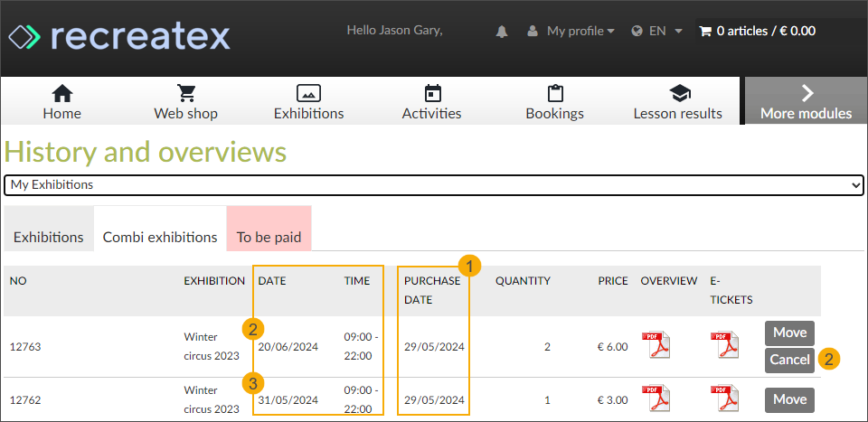Click Move for order 12762
The width and height of the screenshot is (868, 422).
pos(789,399)
